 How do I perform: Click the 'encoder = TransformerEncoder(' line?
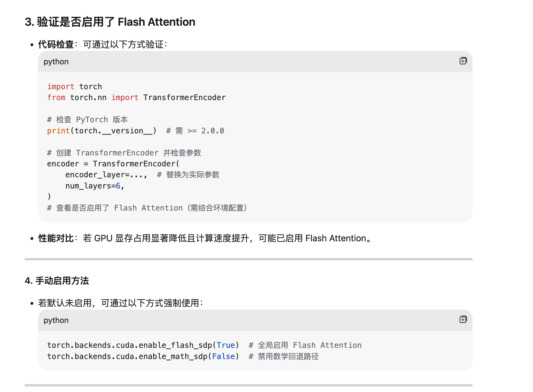pos(113,164)
